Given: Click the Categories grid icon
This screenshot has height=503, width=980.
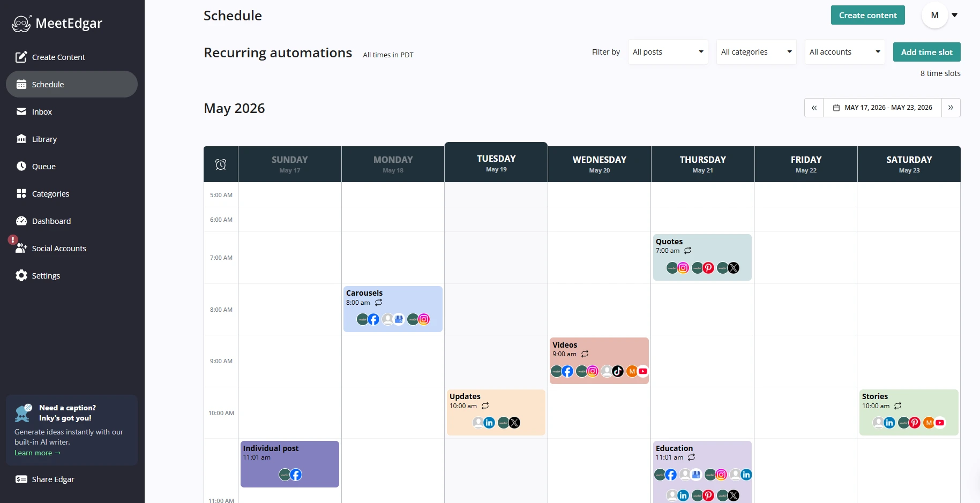Looking at the screenshot, I should (x=21, y=193).
